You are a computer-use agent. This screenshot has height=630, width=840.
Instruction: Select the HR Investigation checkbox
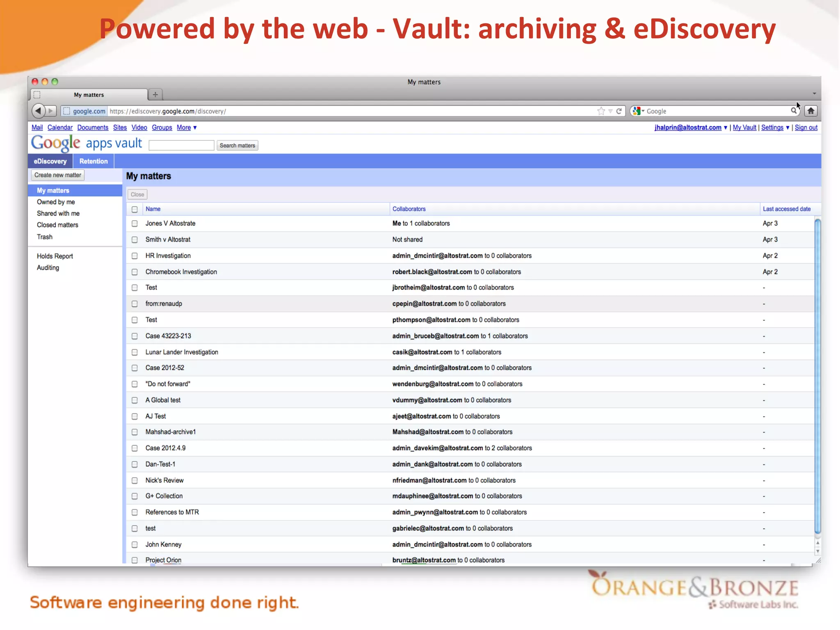(x=135, y=256)
